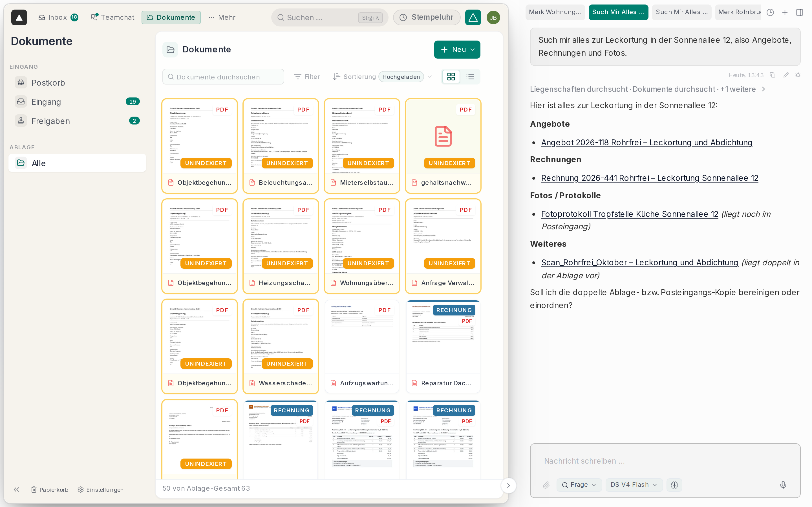Copy the message using copy icon
This screenshot has height=507, width=812.
point(773,75)
